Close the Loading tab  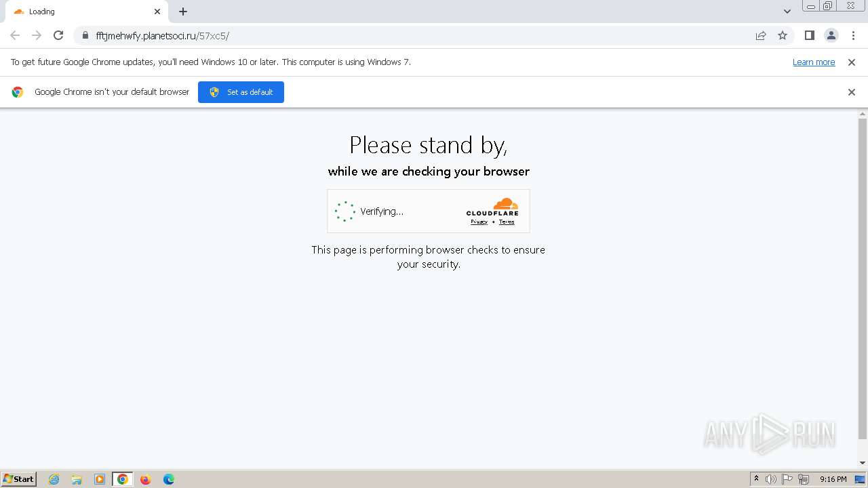157,12
